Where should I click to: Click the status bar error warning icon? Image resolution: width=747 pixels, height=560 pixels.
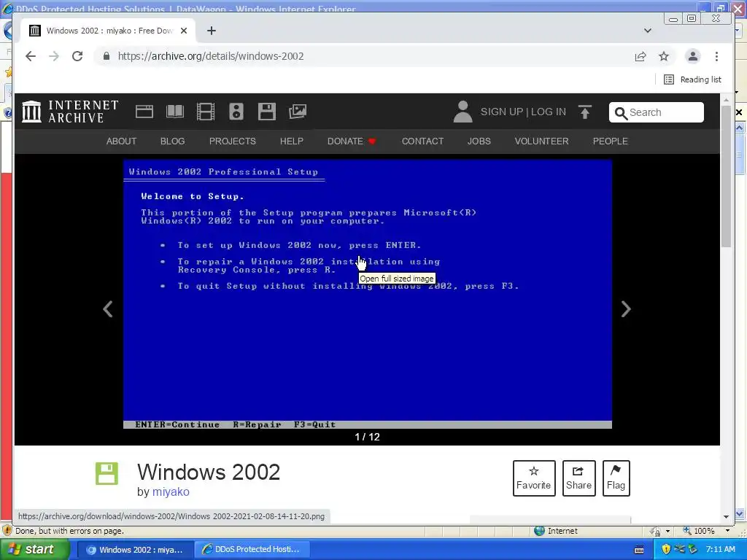point(7,530)
